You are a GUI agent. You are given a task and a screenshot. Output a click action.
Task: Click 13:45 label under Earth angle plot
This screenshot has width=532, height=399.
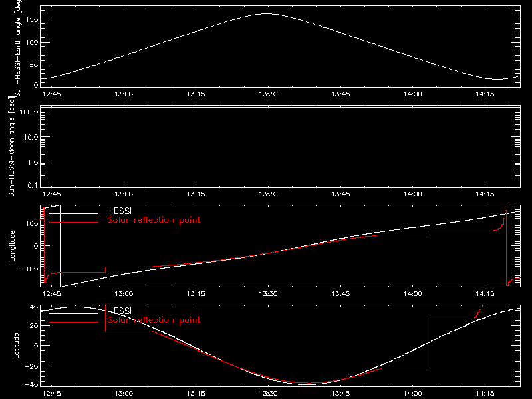tap(340, 94)
